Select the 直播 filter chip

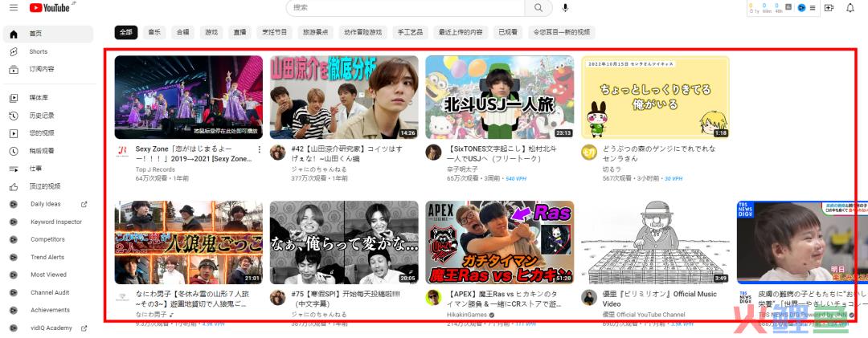(240, 32)
